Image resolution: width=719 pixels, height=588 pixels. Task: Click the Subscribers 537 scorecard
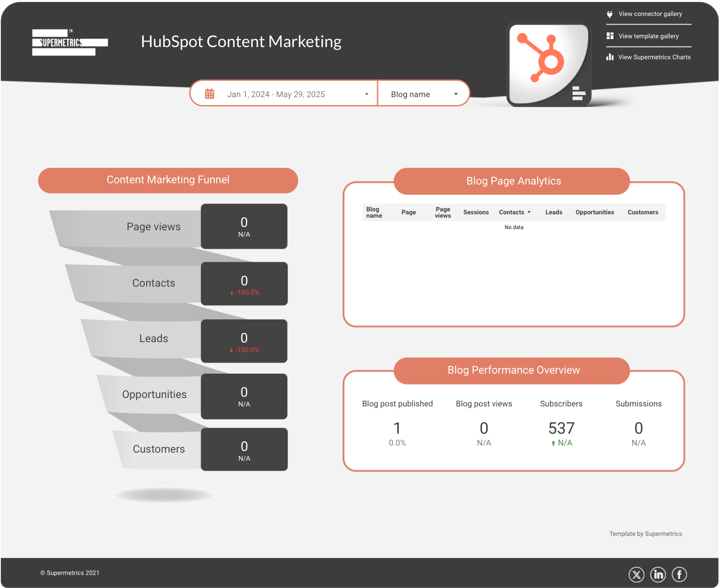561,429
